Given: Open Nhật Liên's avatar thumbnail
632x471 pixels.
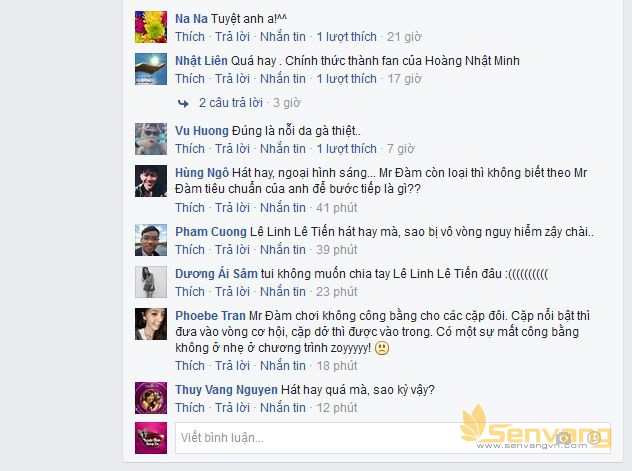Looking at the screenshot, I should pyautogui.click(x=151, y=69).
